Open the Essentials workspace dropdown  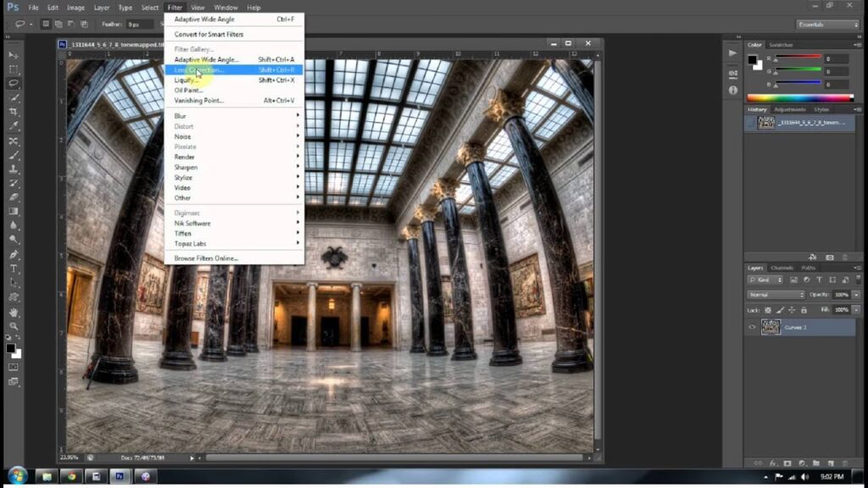(x=827, y=25)
